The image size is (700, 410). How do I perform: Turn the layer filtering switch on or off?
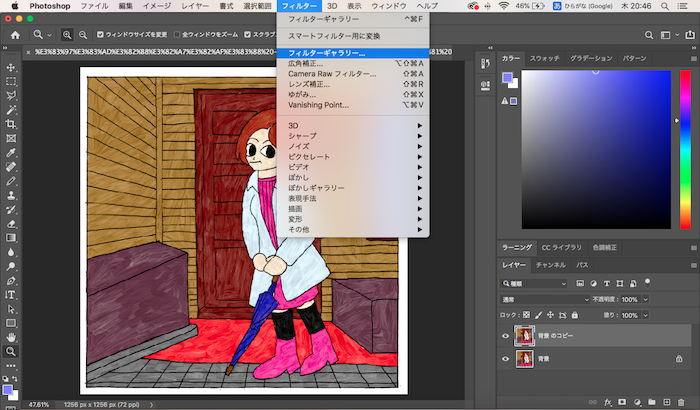(647, 282)
